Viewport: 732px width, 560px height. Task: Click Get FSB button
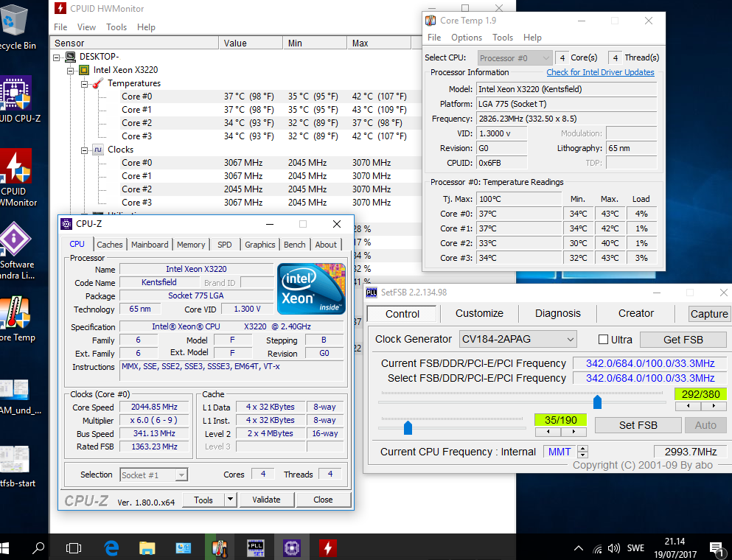683,340
